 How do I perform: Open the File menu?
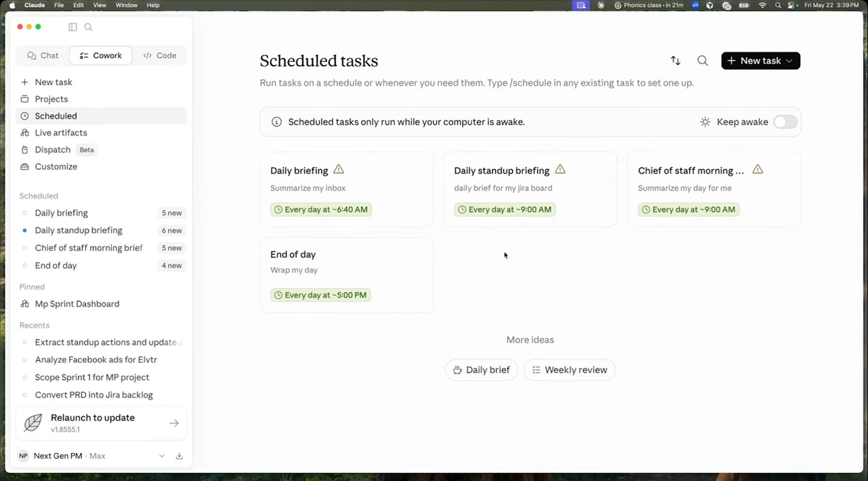pos(59,5)
